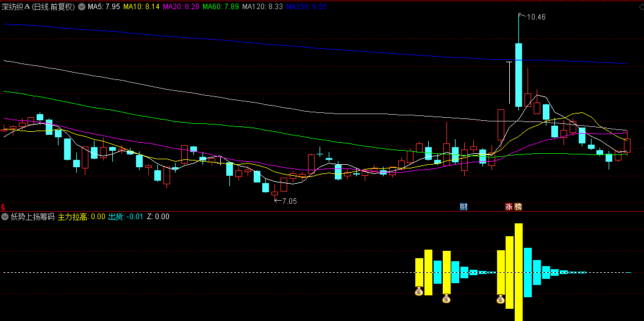This screenshot has width=644, height=321.
Task: Expand the 妖势上扬筹码 indicator dropdown arrow
Action: 5,217
